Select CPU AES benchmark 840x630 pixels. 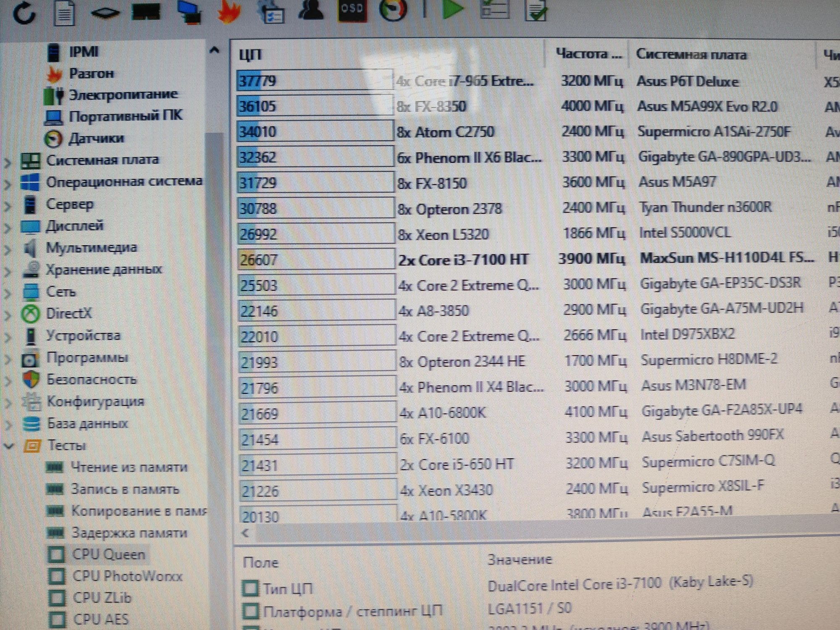pyautogui.click(x=100, y=619)
